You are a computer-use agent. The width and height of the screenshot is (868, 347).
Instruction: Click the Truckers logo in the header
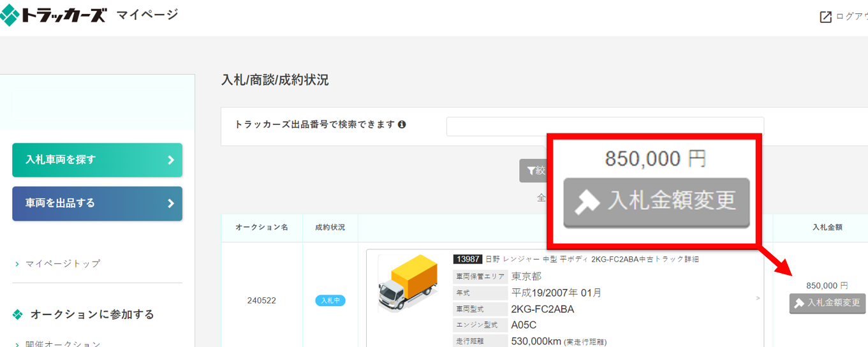tap(53, 16)
